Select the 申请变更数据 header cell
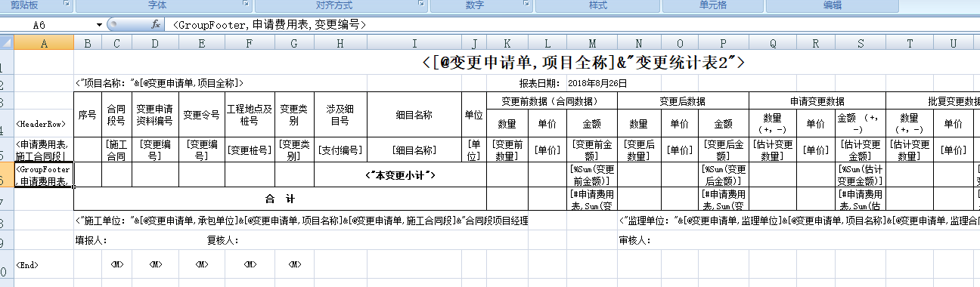The image size is (980, 287). coord(817,100)
